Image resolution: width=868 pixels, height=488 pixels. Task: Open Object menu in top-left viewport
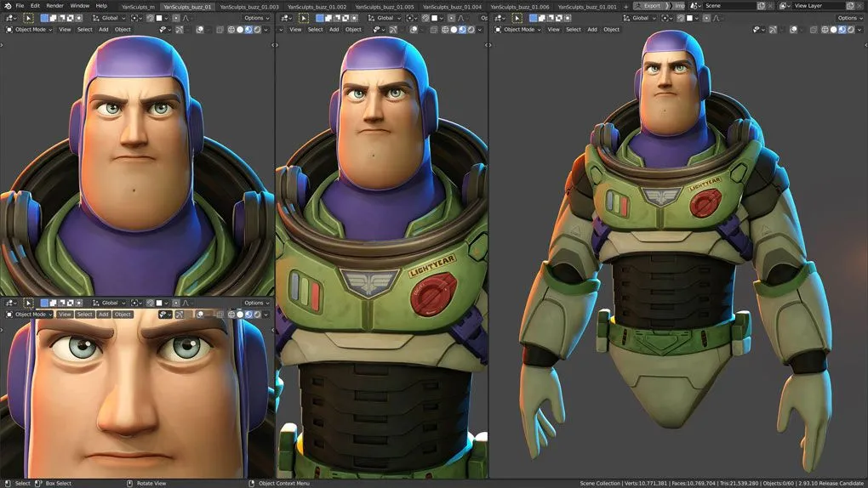coord(123,29)
